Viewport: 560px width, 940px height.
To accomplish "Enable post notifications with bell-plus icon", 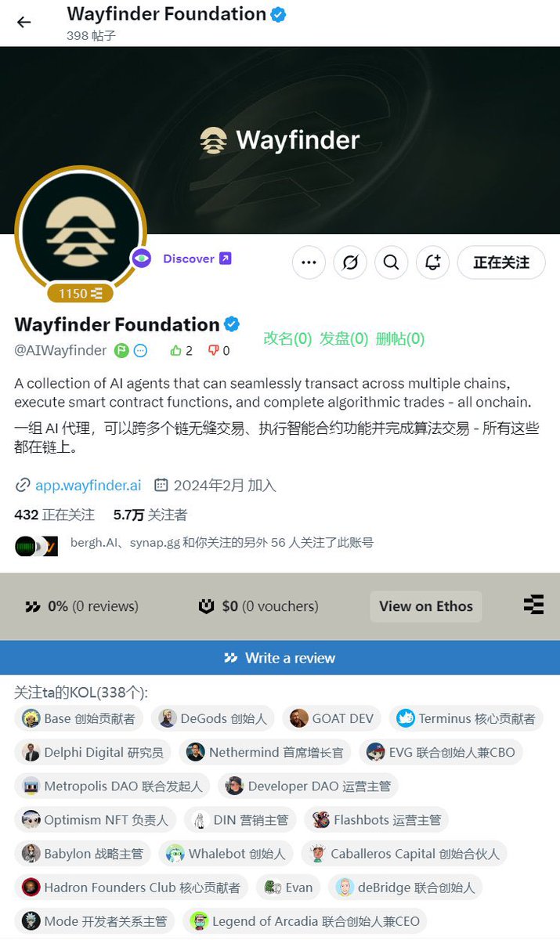I will (x=432, y=262).
